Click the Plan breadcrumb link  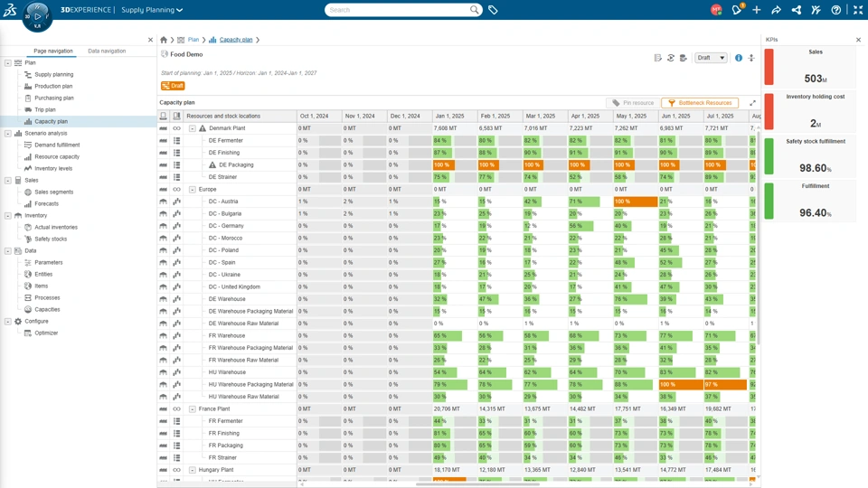pos(193,40)
